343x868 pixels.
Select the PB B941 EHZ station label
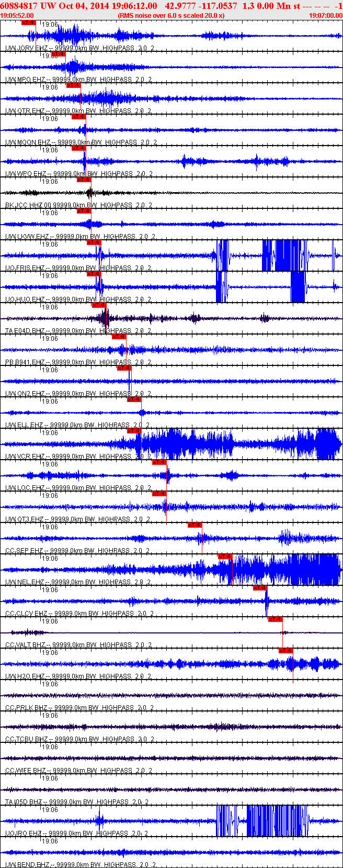click(x=78, y=362)
